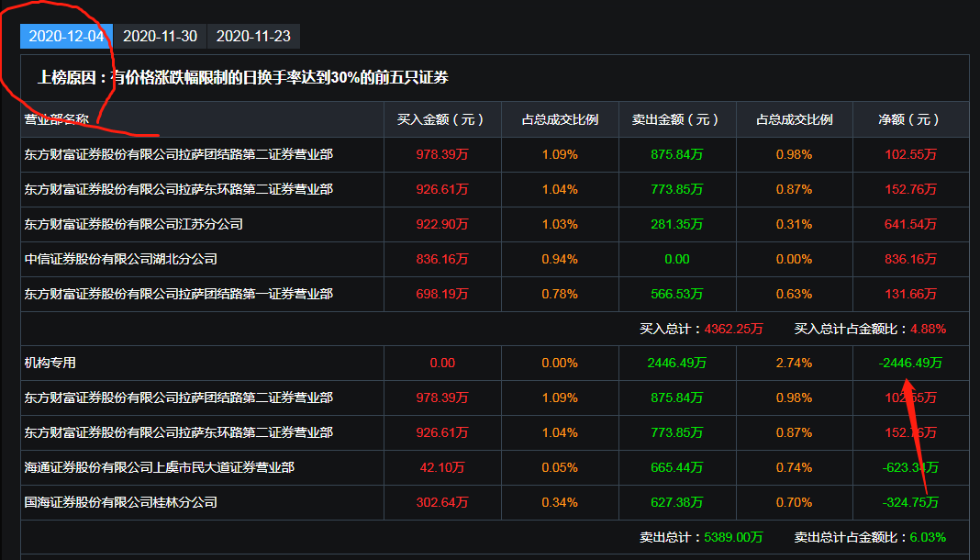Select 东方财富证券股份有限公司江苏分公司 row name
Viewport: 980px width, 560px height.
tap(134, 224)
